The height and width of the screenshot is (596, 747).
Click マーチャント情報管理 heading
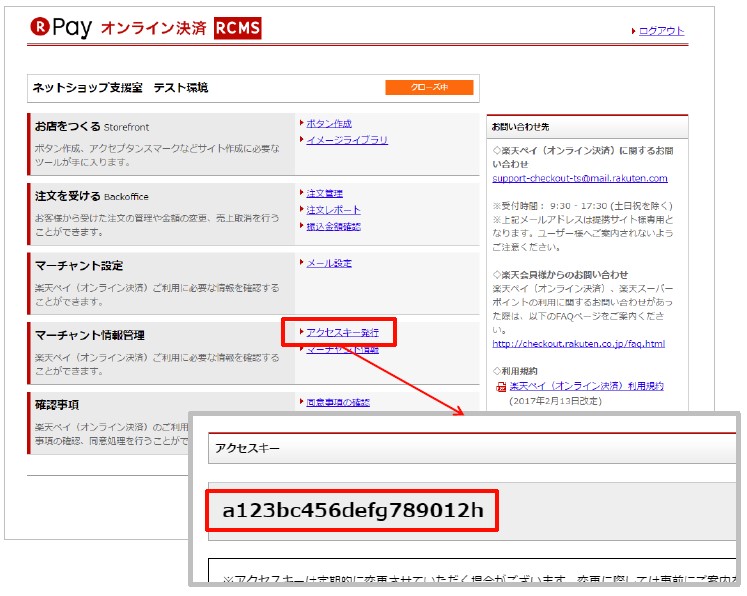(x=90, y=335)
